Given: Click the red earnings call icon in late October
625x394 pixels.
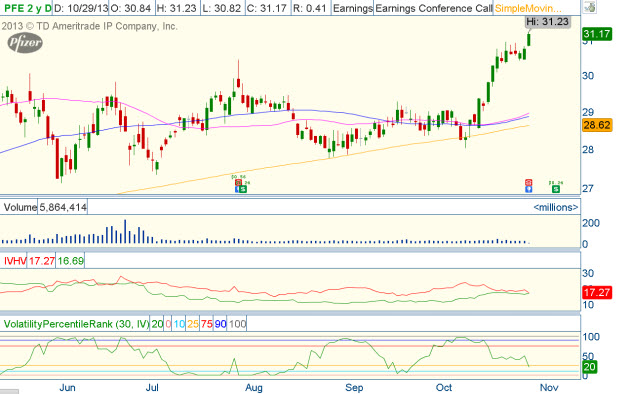Looking at the screenshot, I should [x=529, y=183].
